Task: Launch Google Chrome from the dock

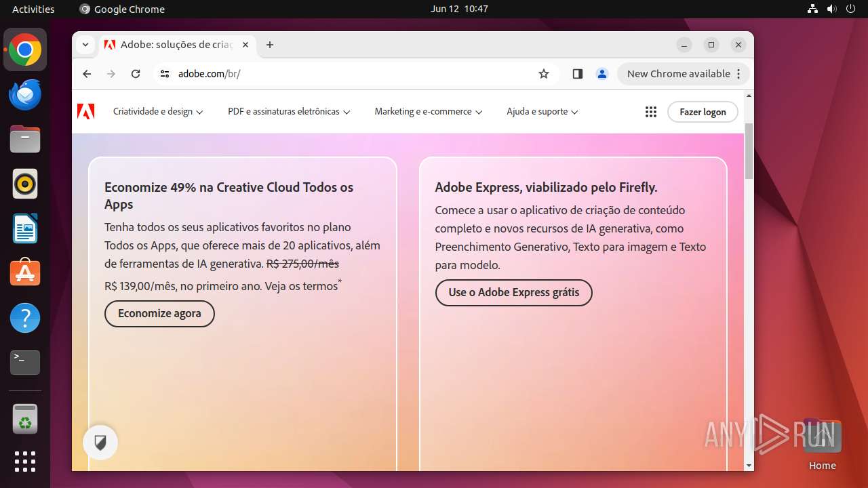Action: 25,50
